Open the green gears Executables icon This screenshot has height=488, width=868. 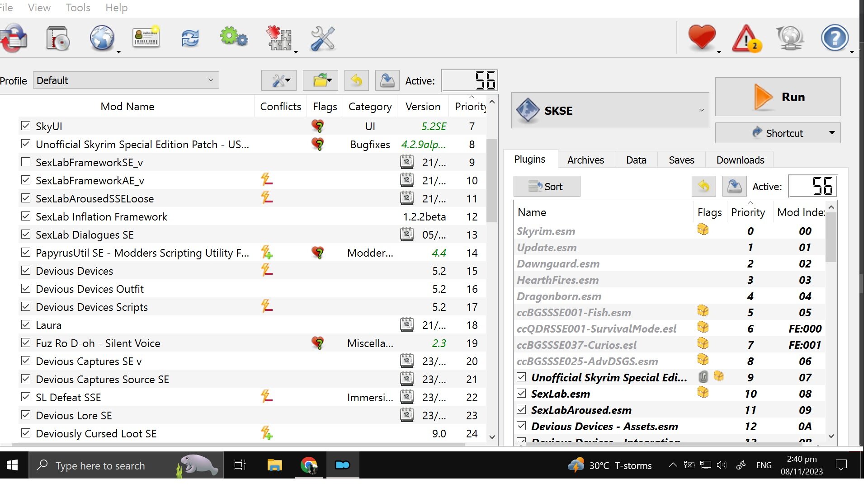[234, 37]
